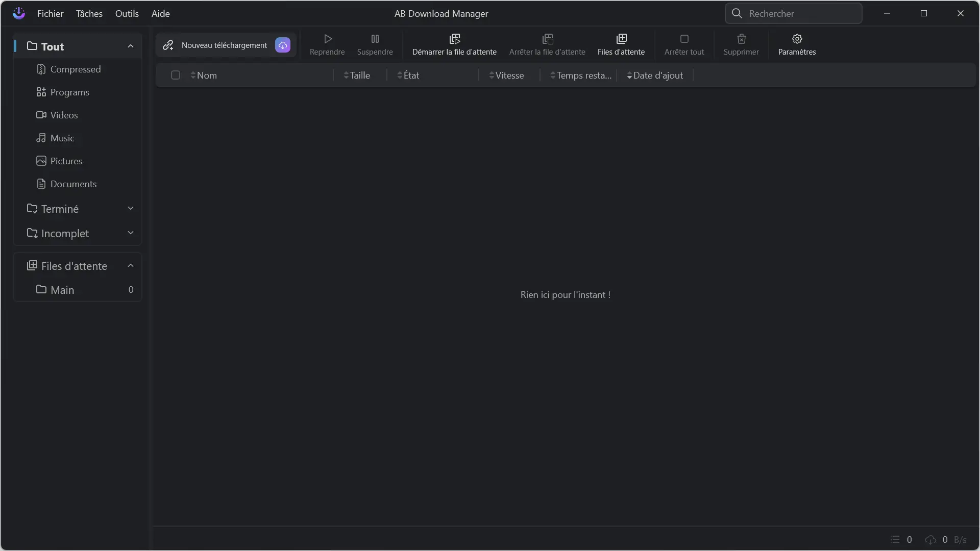Expand the Incomplet chevron
The height and width of the screenshot is (551, 980).
(x=131, y=233)
